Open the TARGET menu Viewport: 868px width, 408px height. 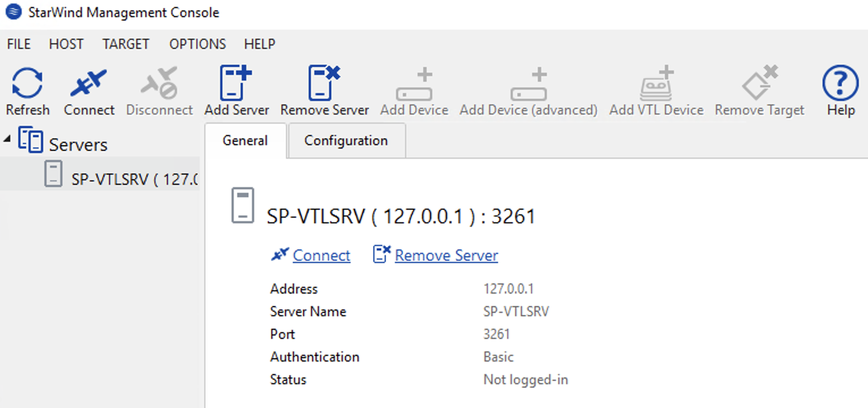click(x=126, y=44)
